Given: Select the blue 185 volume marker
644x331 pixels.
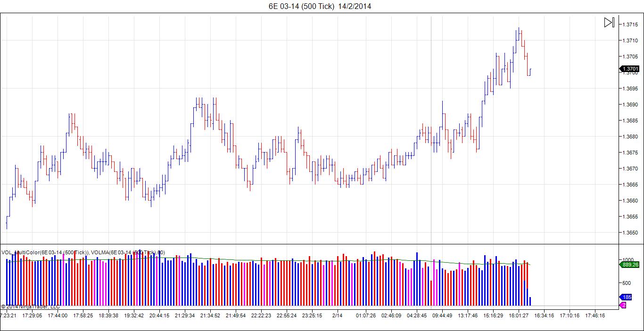Looking at the screenshot, I should pyautogui.click(x=626, y=297).
